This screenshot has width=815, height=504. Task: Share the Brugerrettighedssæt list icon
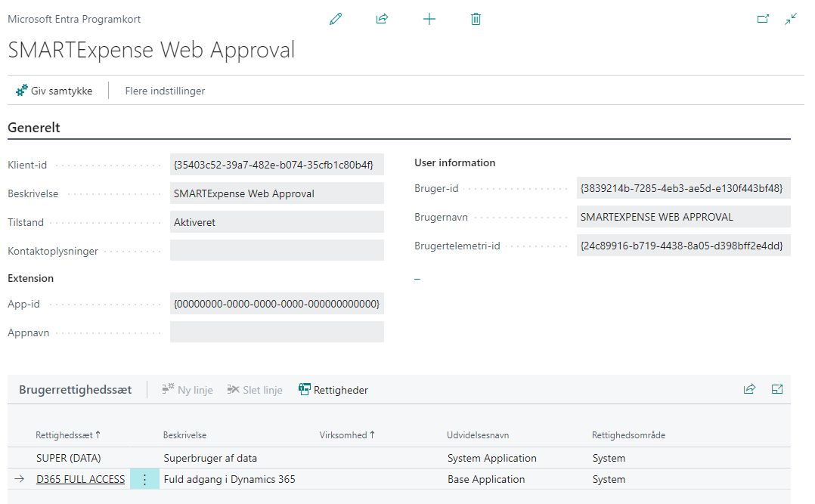(749, 389)
